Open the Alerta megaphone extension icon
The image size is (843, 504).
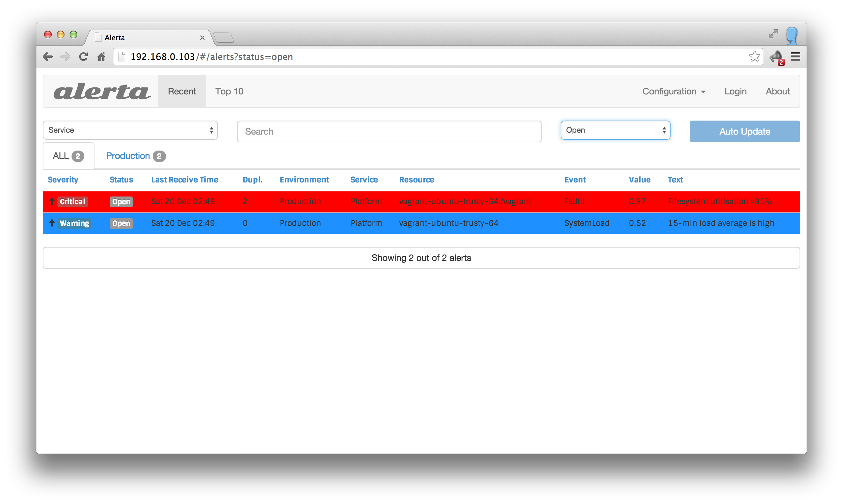coord(776,57)
